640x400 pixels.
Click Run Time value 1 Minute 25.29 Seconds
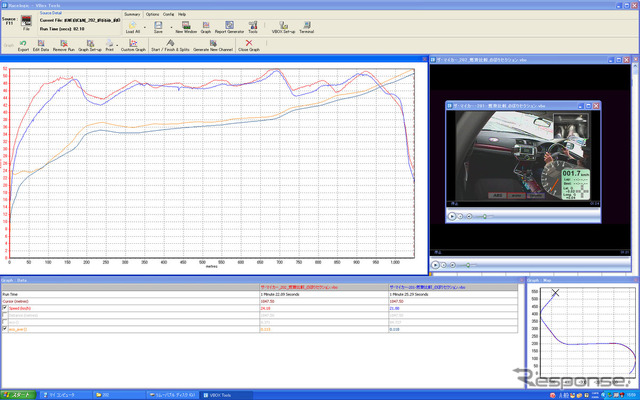(x=409, y=294)
